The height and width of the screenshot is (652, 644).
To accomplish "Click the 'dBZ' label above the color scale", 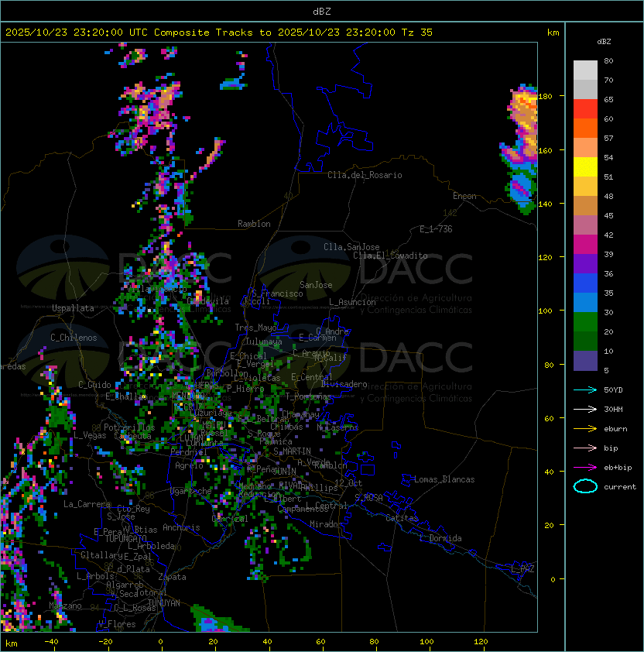I will [x=604, y=42].
